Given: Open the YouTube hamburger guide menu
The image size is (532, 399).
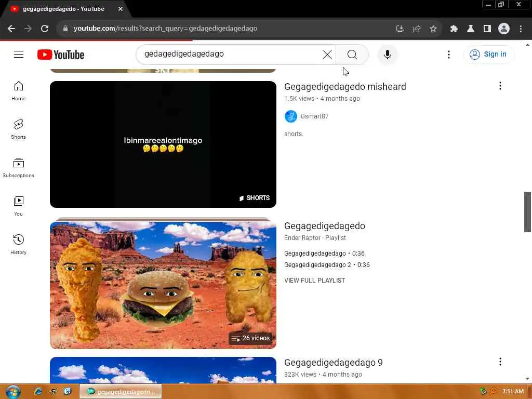Looking at the screenshot, I should tap(19, 54).
